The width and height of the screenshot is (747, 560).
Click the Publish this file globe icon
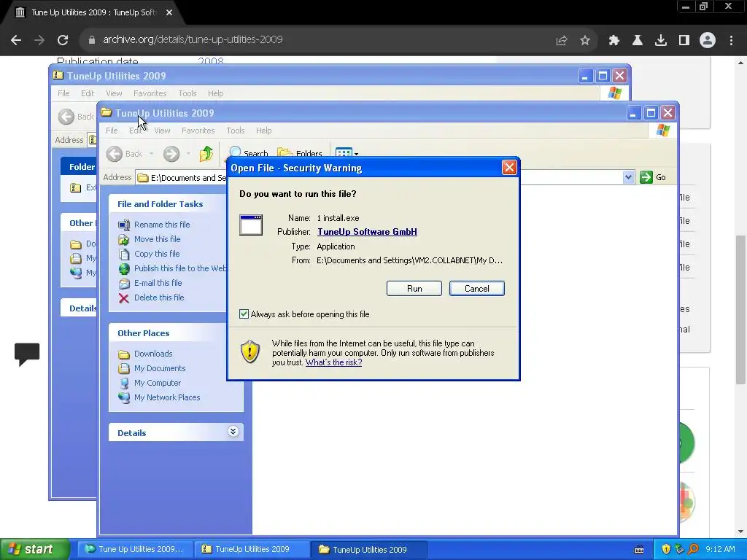coord(124,268)
